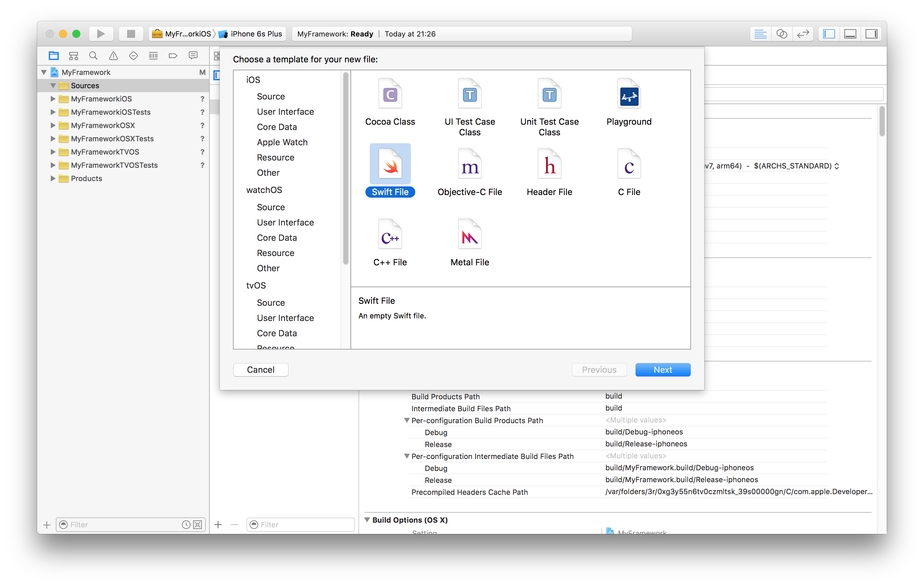Click the Next button to proceed
This screenshot has height=587, width=924.
(662, 369)
